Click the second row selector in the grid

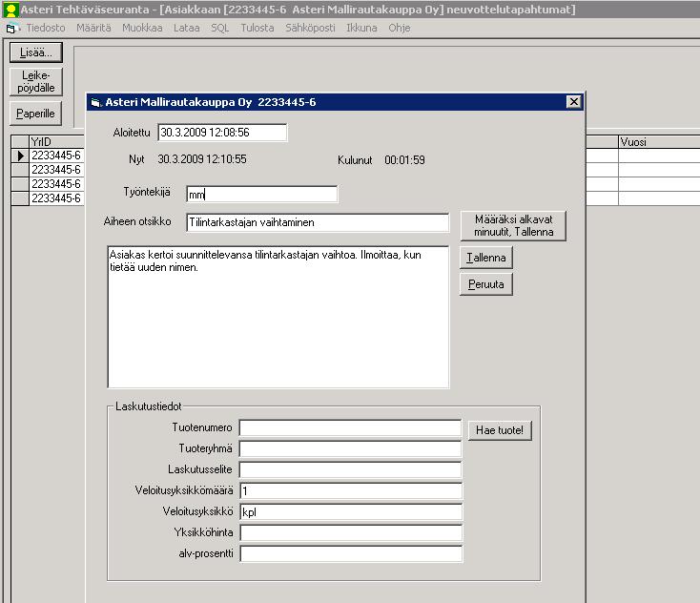[21, 170]
